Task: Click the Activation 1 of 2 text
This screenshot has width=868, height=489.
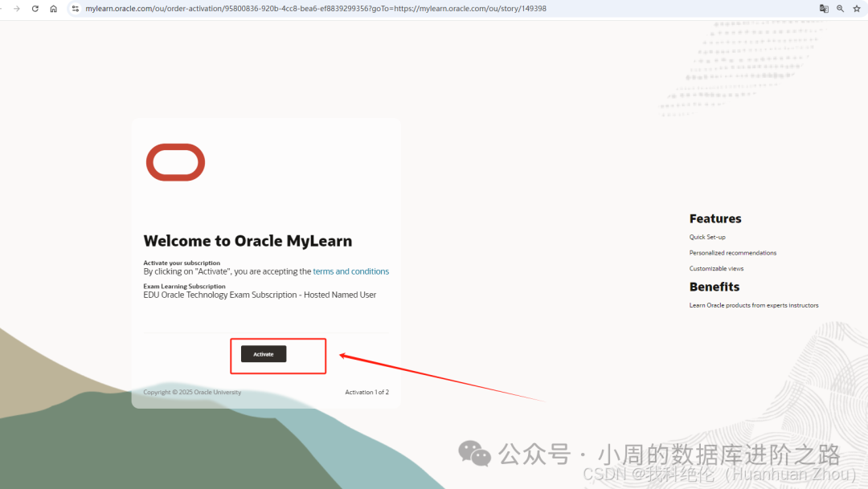Action: (x=367, y=392)
